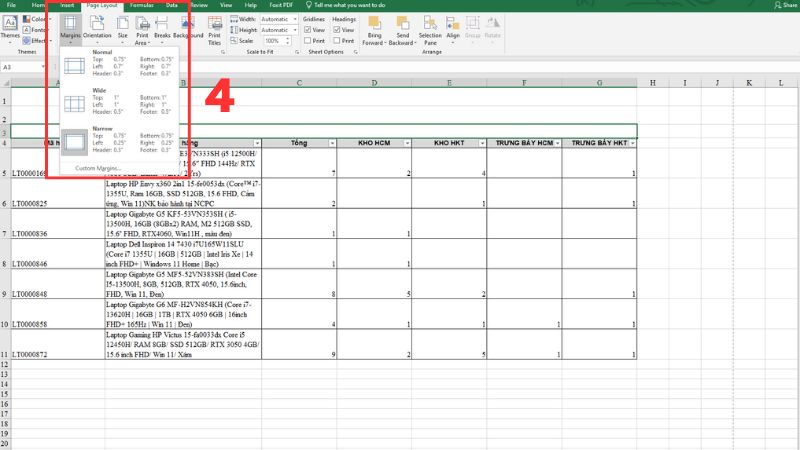
Task: Switch to the Review tab
Action: [199, 5]
